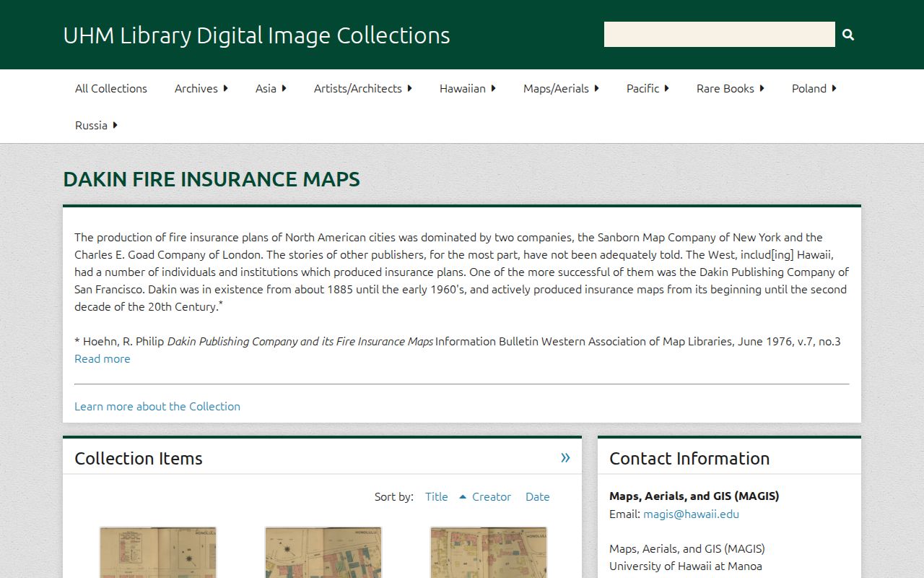Focus the search input field
The height and width of the screenshot is (578, 924).
coord(720,35)
